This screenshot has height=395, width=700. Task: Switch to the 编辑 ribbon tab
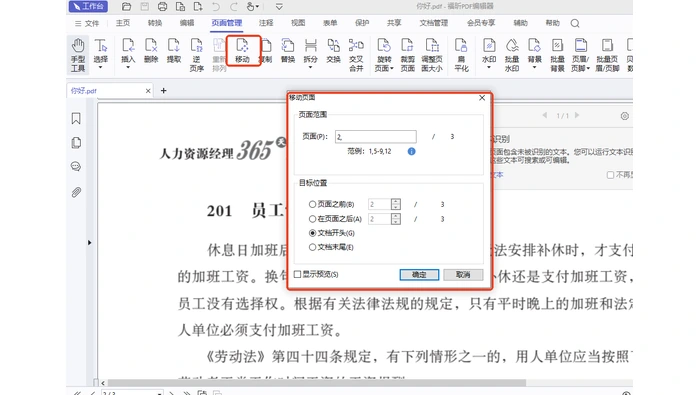click(x=187, y=23)
